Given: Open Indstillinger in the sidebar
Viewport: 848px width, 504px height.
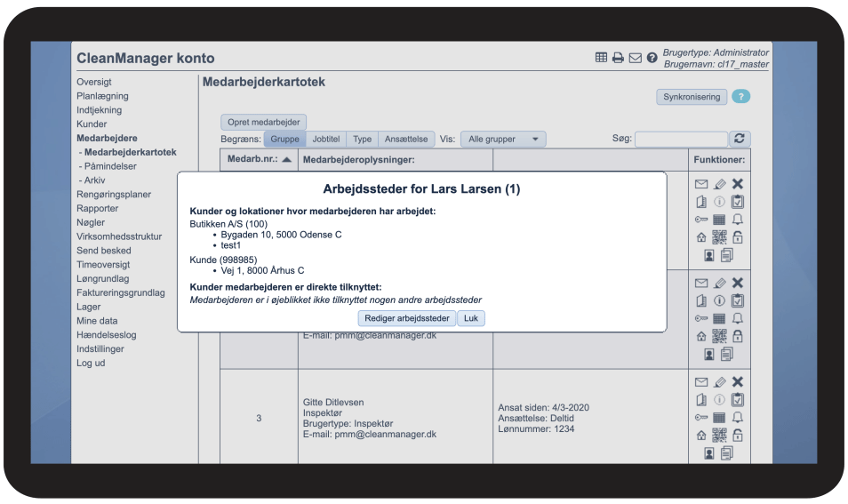Looking at the screenshot, I should coord(100,348).
